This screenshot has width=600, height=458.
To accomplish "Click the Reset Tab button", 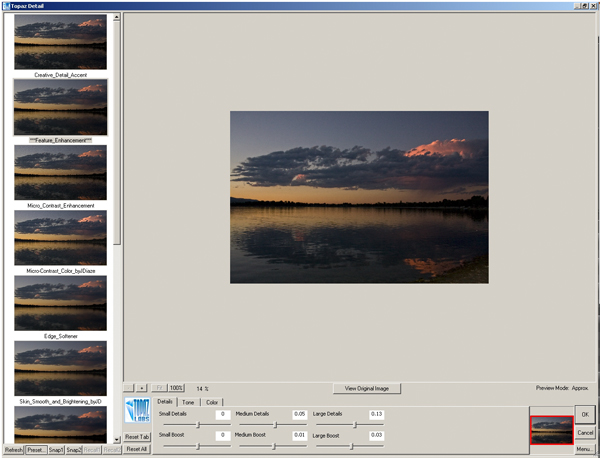I will 137,437.
